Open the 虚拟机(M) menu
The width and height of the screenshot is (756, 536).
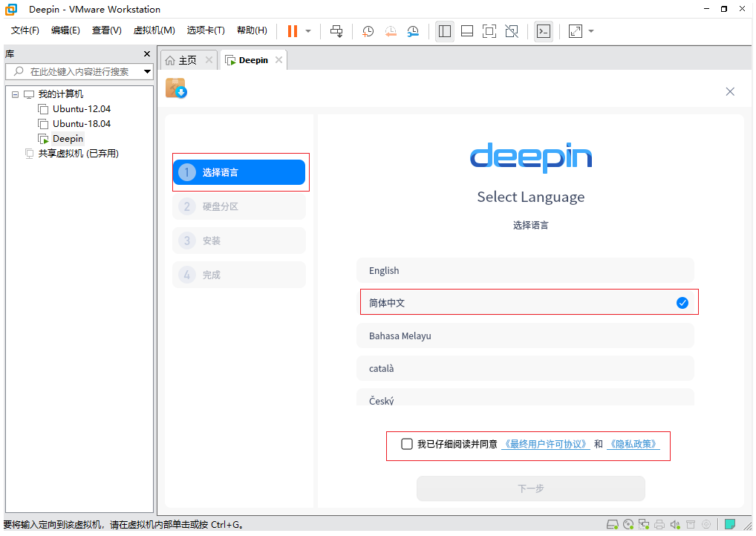coord(154,30)
